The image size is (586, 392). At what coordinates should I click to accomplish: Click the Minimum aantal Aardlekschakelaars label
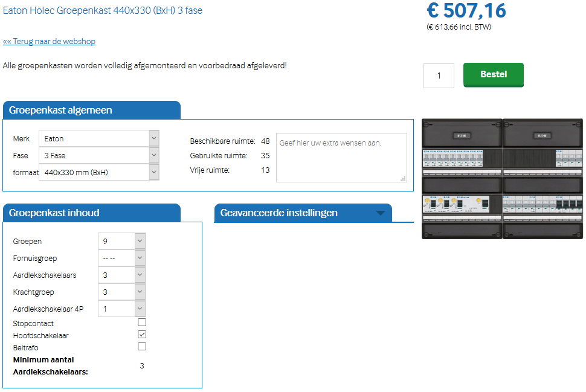[x=51, y=366]
